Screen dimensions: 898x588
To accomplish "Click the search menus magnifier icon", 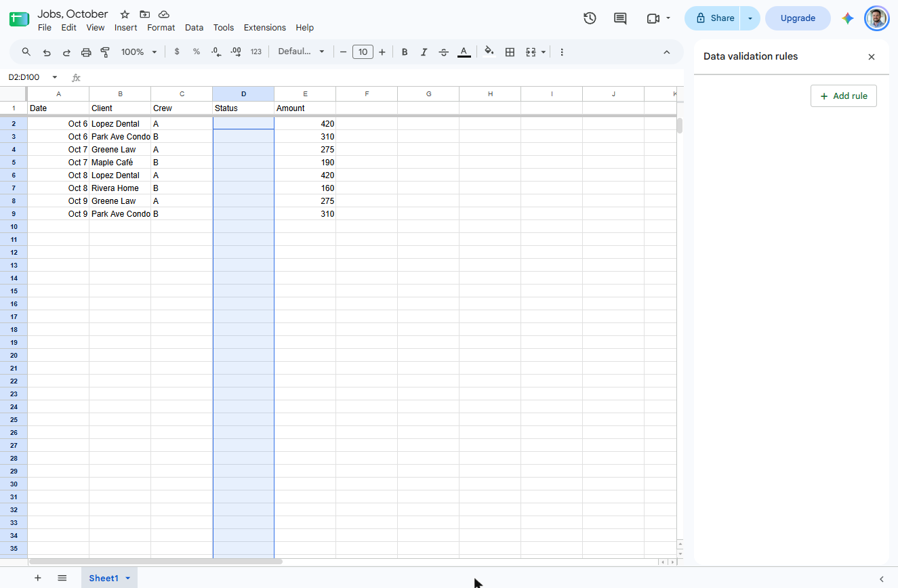I will coord(26,51).
